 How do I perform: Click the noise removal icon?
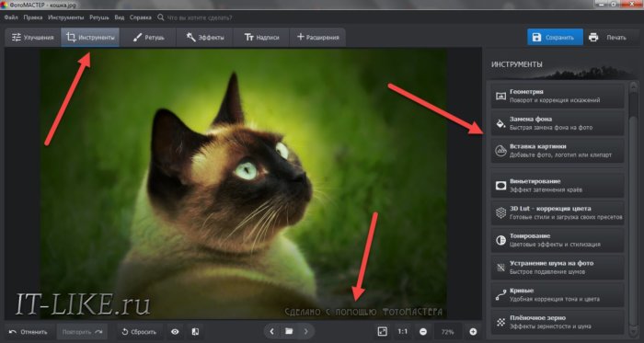tap(500, 268)
